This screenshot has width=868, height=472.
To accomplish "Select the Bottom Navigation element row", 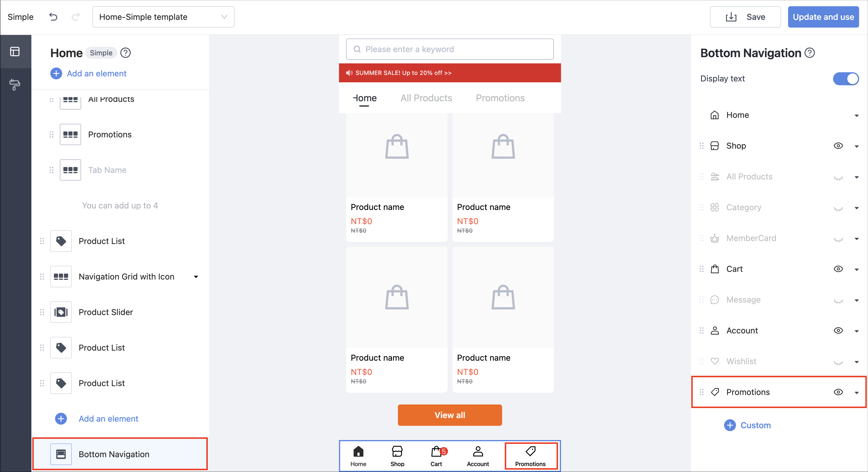I will point(120,454).
